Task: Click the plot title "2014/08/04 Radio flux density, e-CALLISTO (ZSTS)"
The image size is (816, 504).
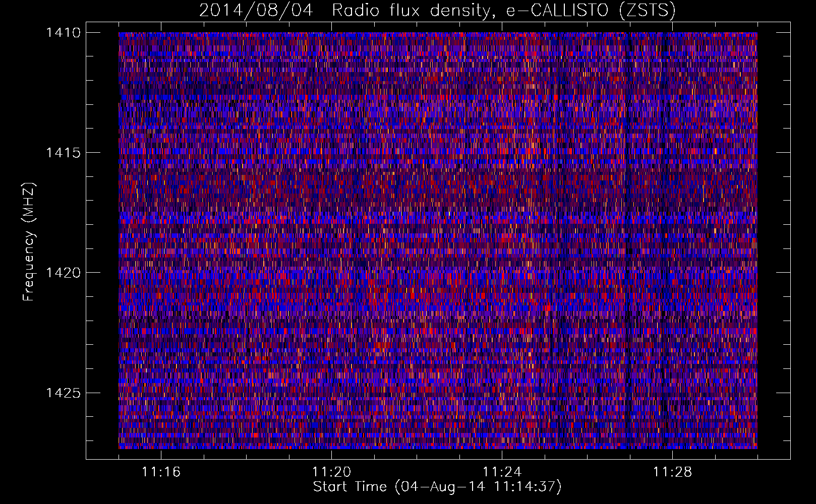Action: tap(437, 11)
